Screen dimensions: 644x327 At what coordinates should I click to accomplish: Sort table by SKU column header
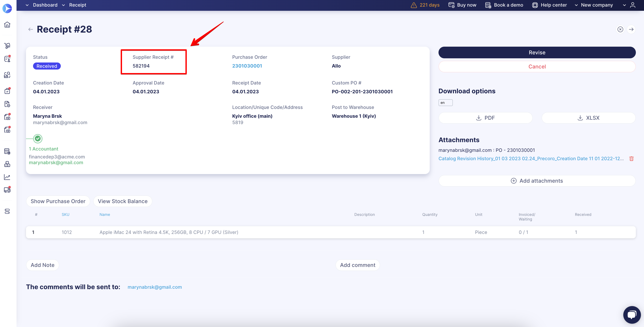[65, 215]
